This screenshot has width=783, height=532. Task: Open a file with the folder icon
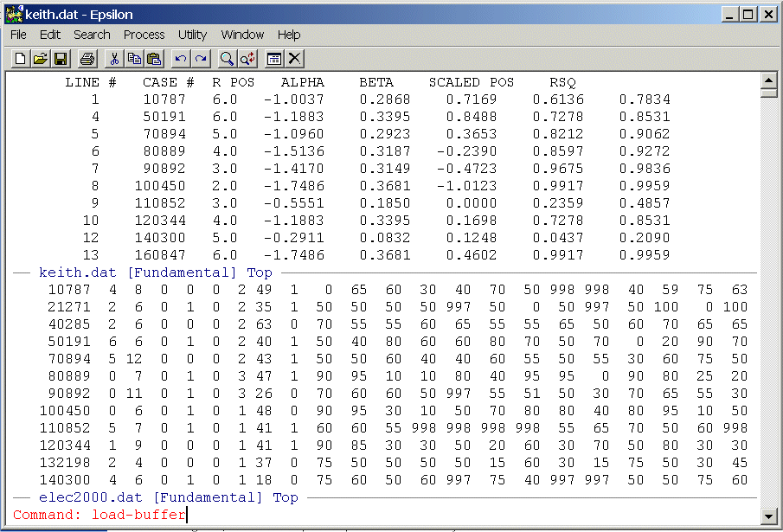point(41,59)
